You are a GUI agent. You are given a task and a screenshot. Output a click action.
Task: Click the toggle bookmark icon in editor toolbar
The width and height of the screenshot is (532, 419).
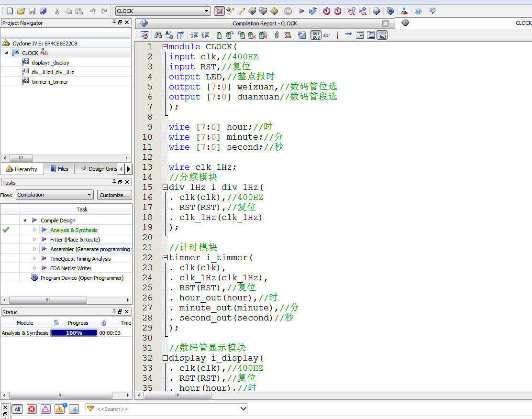tap(219, 35)
